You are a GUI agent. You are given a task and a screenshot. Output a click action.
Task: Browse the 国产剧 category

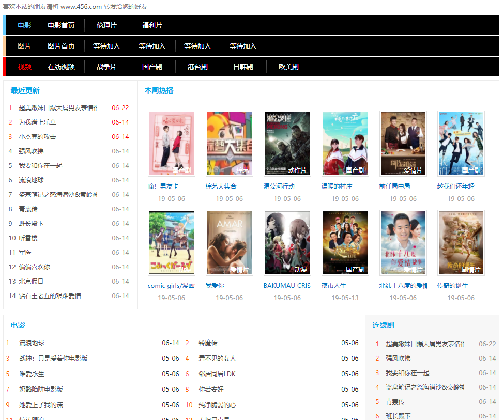click(152, 66)
